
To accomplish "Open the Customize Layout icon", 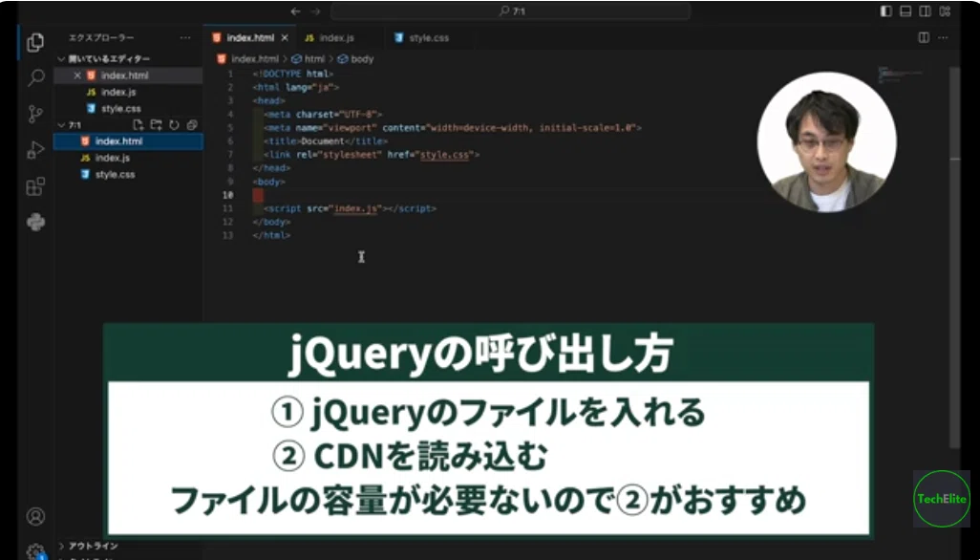I will click(945, 11).
